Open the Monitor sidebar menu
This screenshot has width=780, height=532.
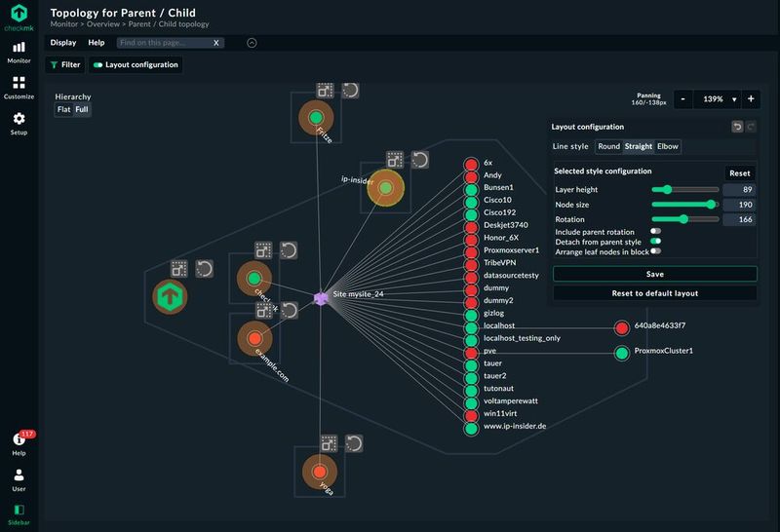coord(19,53)
